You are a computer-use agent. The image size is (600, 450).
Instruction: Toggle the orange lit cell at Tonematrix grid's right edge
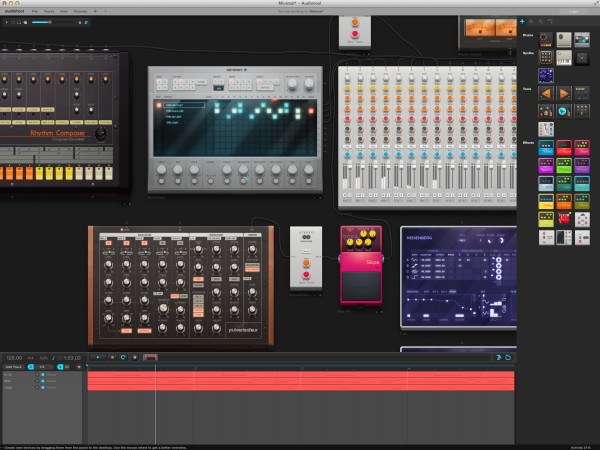click(311, 111)
